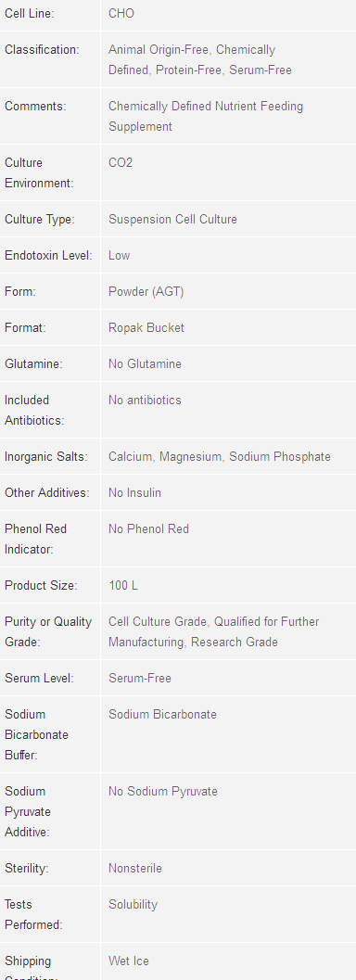Click the Endotoxin Level label
Screen dimensions: 356x980
tap(48, 256)
